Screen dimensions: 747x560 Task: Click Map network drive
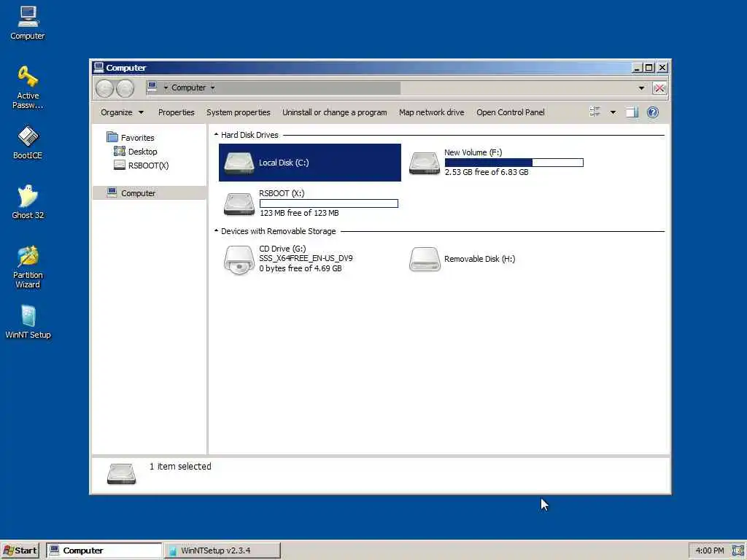pyautogui.click(x=432, y=112)
